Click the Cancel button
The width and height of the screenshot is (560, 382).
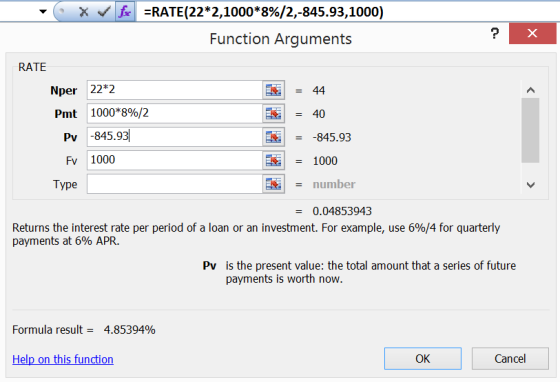(510, 358)
